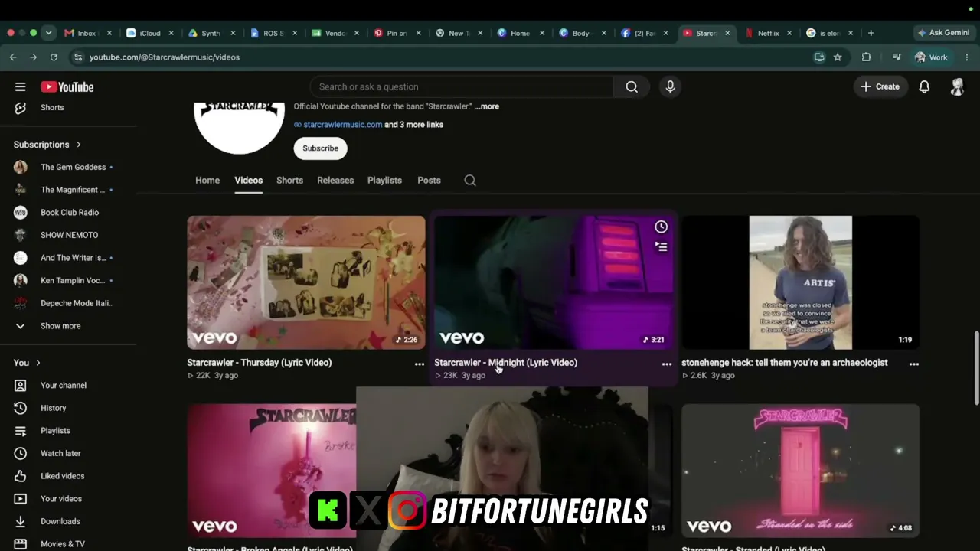Image resolution: width=980 pixels, height=551 pixels.
Task: Click the search magnifier button
Action: coord(632,86)
